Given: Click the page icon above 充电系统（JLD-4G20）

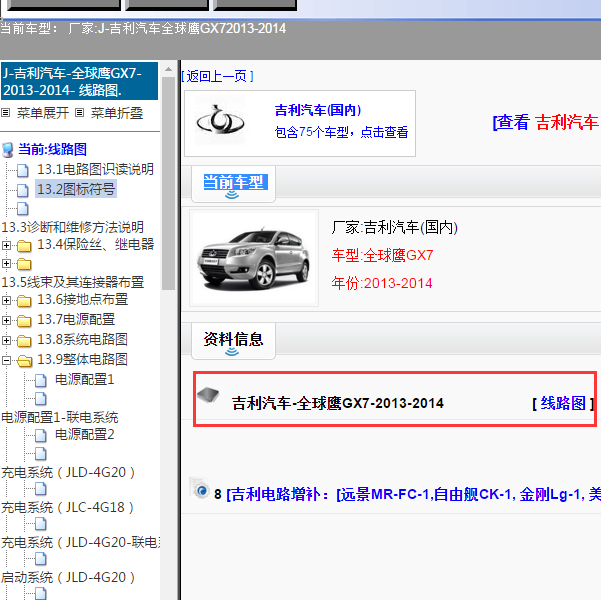Looking at the screenshot, I should pos(41,454).
